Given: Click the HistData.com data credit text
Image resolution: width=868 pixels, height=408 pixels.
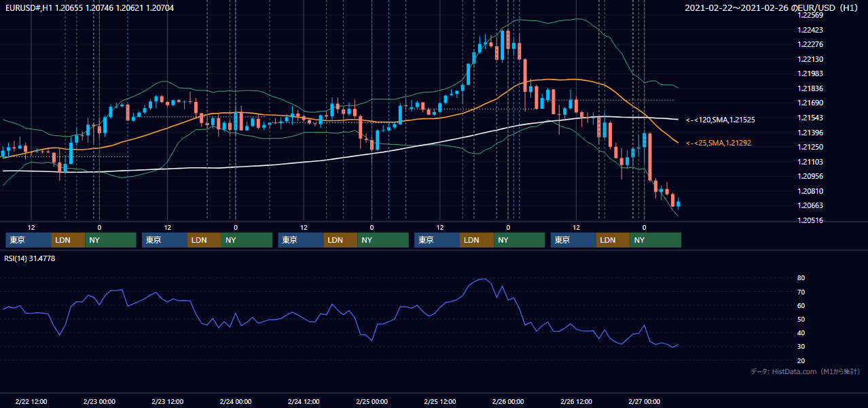Looking at the screenshot, I should 806,372.
